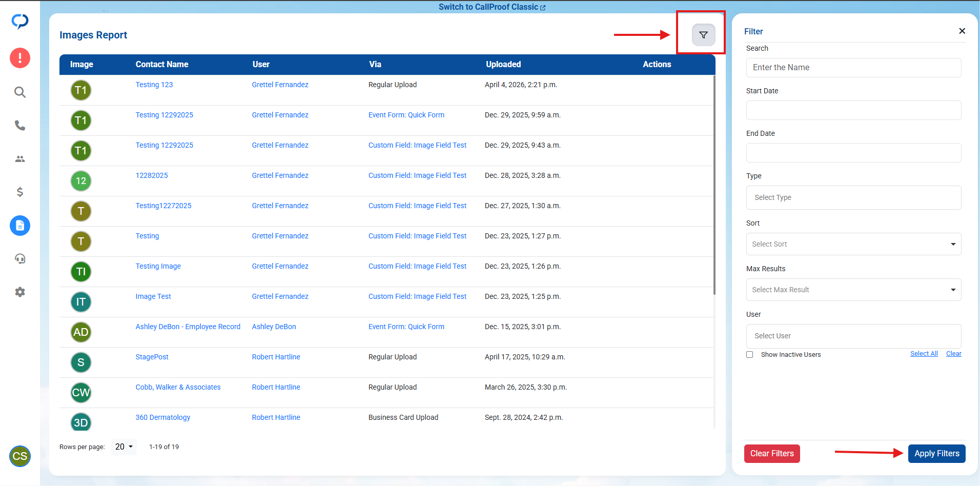Click the End Date input field

(853, 153)
